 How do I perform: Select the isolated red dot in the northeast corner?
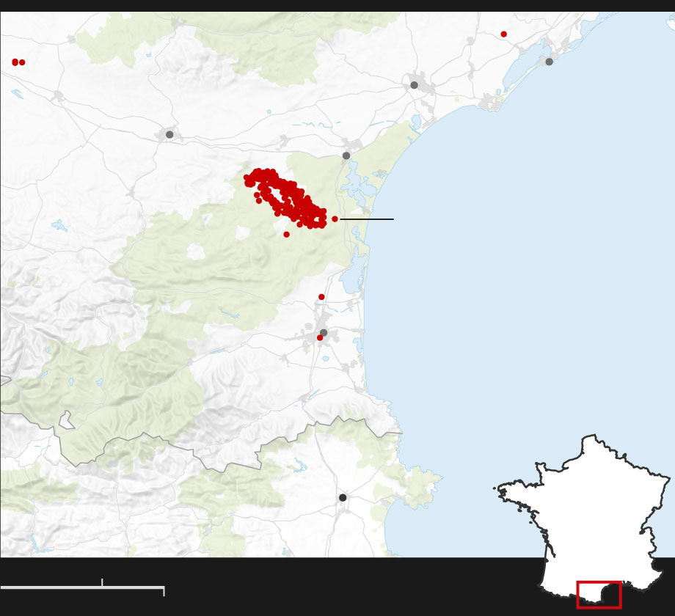click(x=503, y=34)
